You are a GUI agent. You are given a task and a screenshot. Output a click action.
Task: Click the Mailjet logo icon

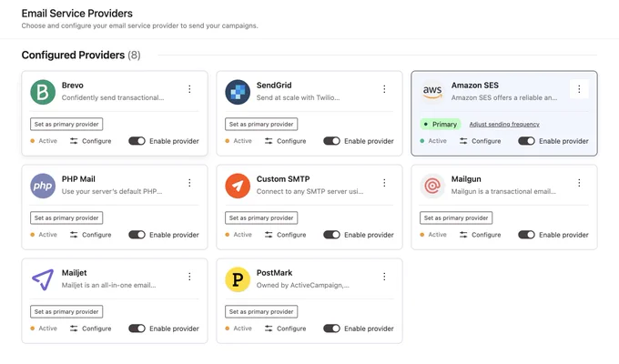coord(43,279)
